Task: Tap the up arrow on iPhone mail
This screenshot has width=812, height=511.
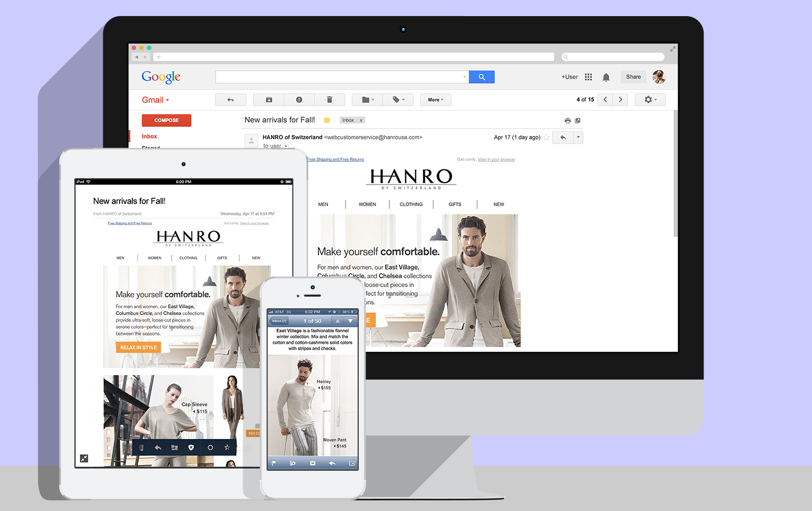Action: [337, 321]
